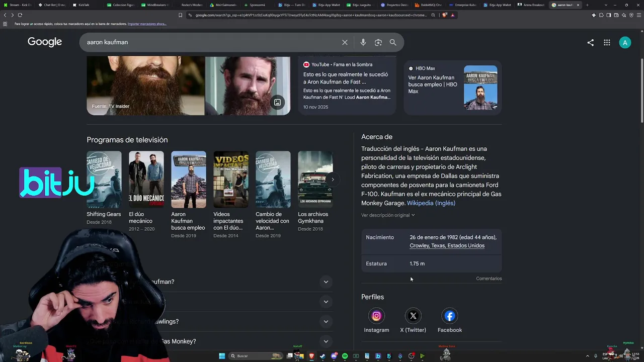Open Spotify from the taskbar
The width and height of the screenshot is (644, 362).
click(x=345, y=356)
